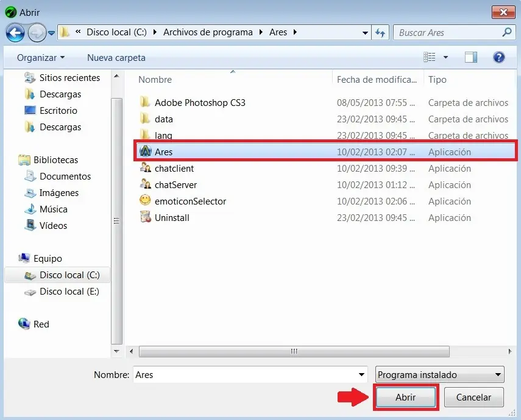Screen dimensions: 521x420
Task: Click the navigation pane vertical scrollbar thumb
Action: [116, 221]
